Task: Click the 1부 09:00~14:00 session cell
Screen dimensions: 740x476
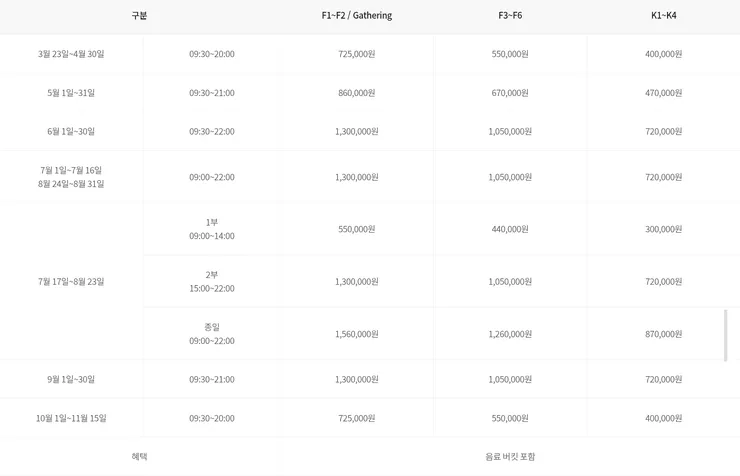Action: click(212, 229)
